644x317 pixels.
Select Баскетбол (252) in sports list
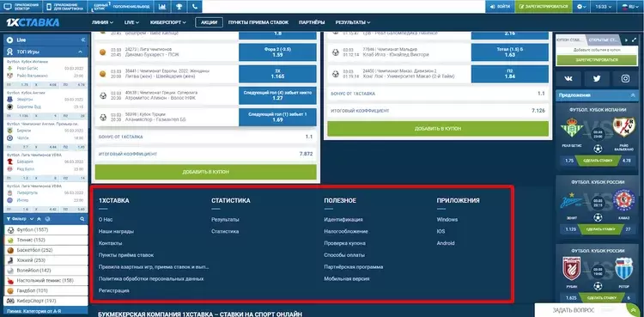pos(46,250)
